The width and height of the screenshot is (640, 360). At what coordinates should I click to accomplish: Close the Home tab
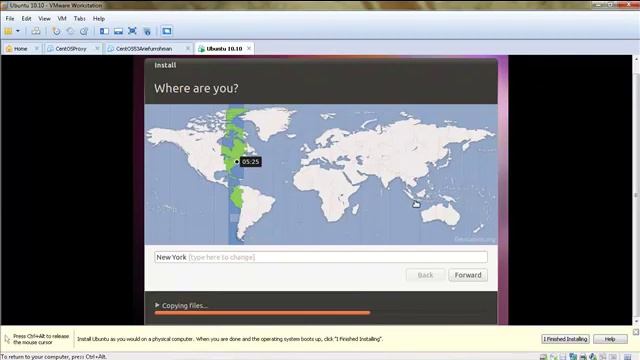click(x=37, y=49)
